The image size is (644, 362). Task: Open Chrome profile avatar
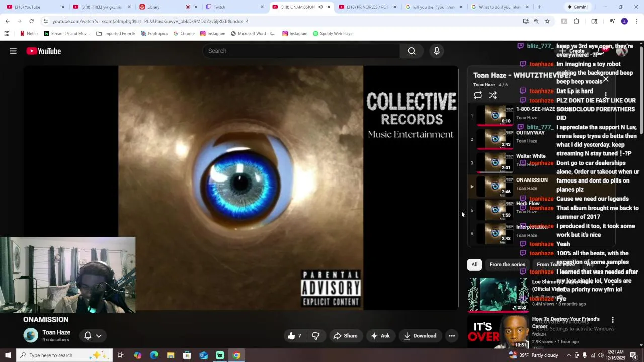(624, 21)
